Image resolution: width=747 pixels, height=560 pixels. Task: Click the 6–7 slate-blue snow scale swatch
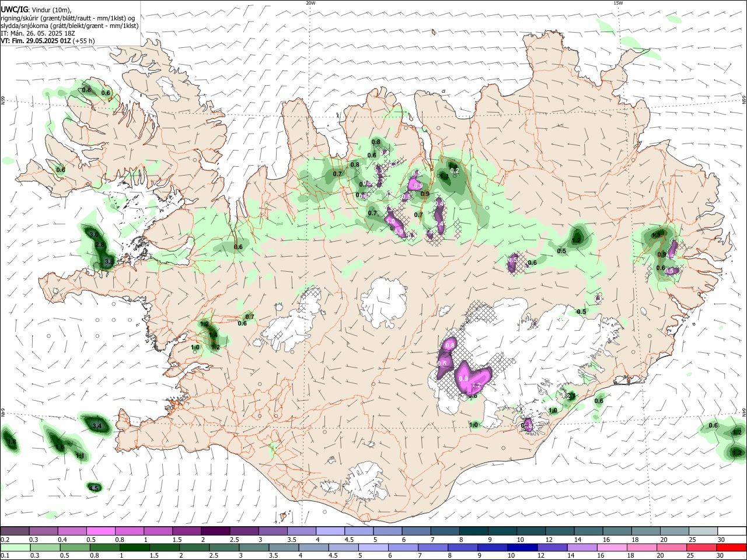point(416,531)
